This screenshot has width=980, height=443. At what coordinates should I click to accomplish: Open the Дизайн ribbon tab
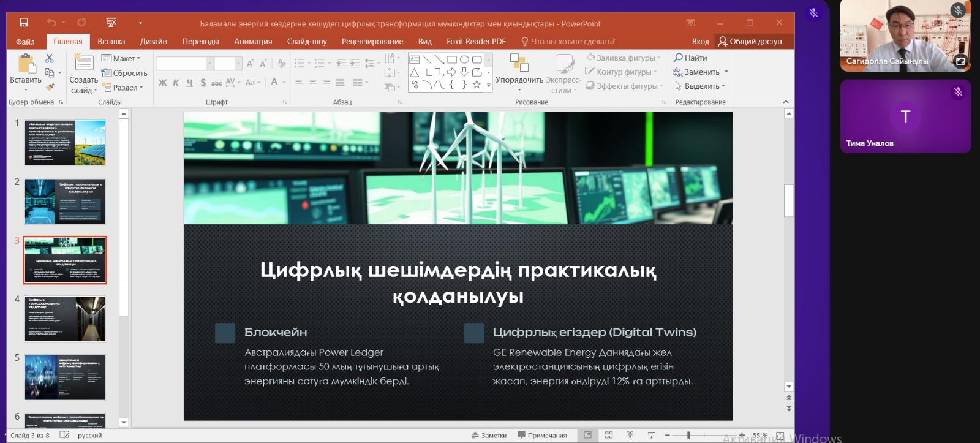[x=153, y=41]
